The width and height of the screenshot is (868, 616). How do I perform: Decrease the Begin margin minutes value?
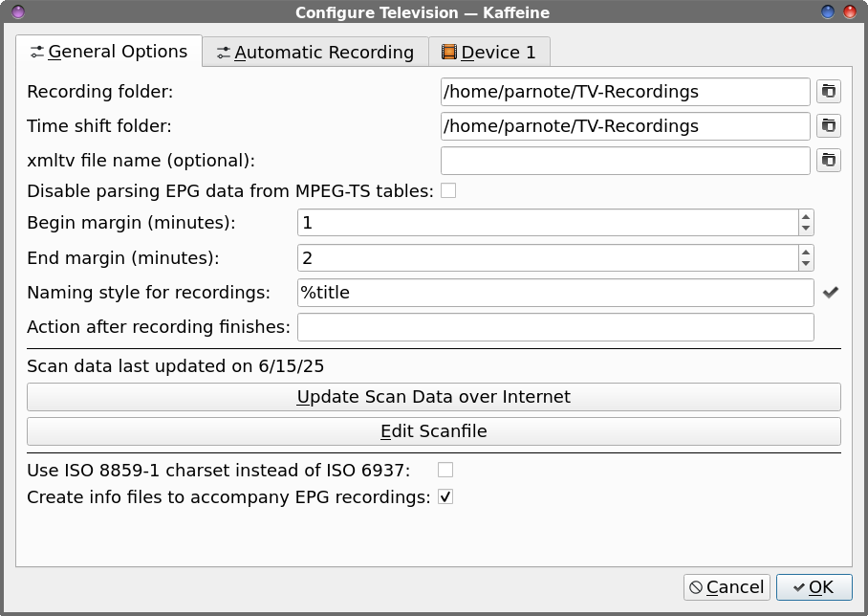coord(806,229)
